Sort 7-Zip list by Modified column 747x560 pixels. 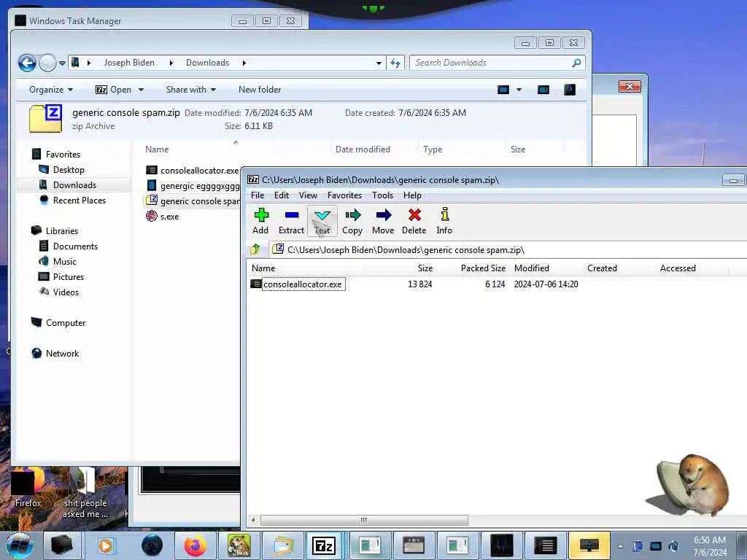click(x=532, y=268)
